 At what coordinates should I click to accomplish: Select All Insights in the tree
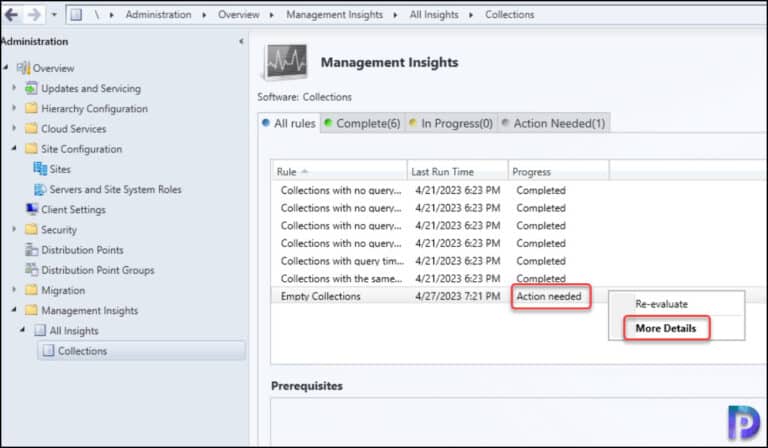click(x=74, y=331)
